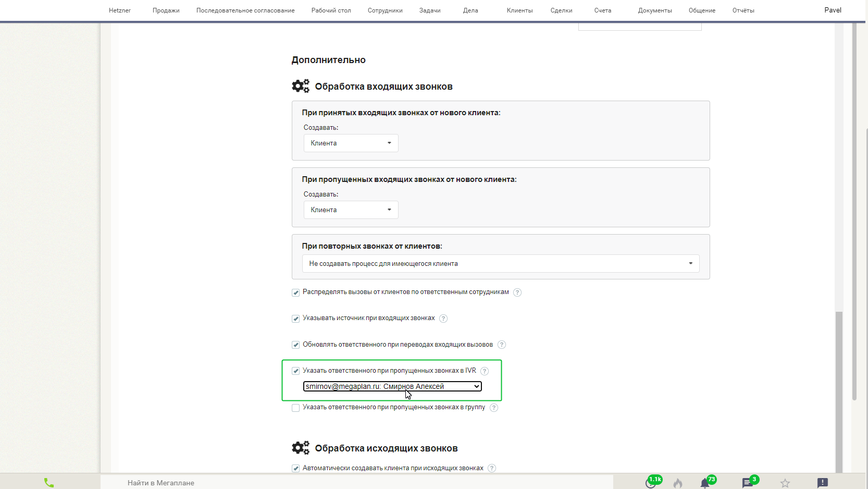Open the Общение section
868x489 pixels.
pyautogui.click(x=702, y=10)
